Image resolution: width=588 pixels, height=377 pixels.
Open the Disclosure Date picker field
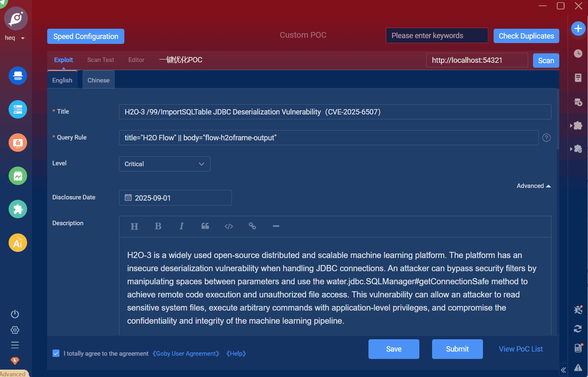point(175,198)
